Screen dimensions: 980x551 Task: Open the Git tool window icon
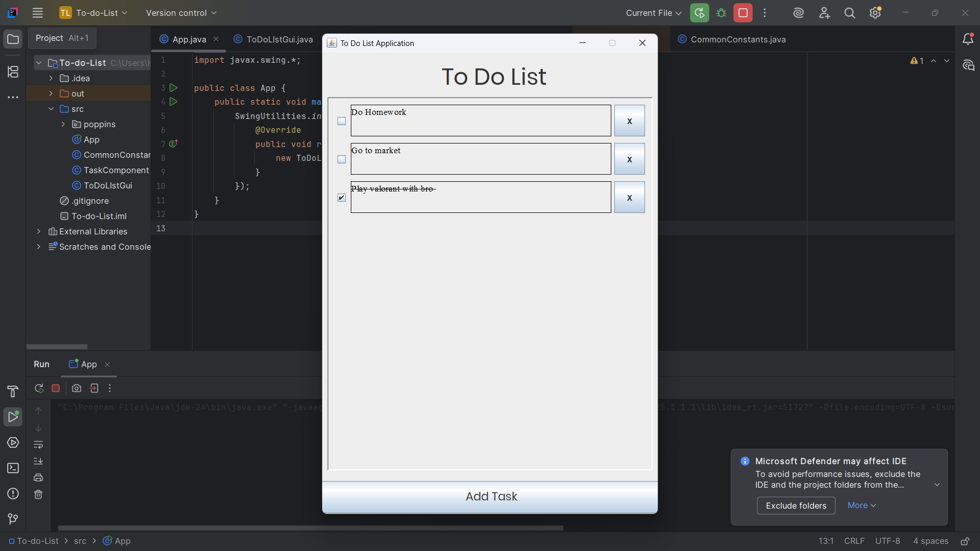point(13,519)
